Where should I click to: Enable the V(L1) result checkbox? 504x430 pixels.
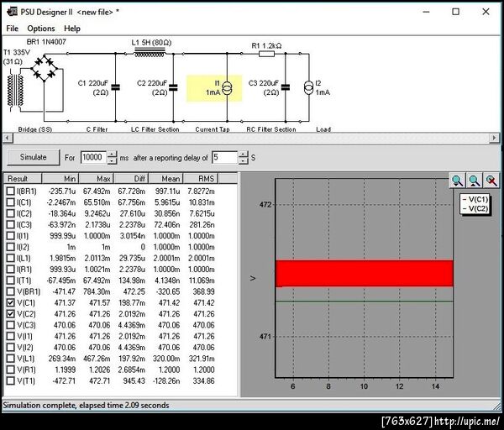coord(11,359)
